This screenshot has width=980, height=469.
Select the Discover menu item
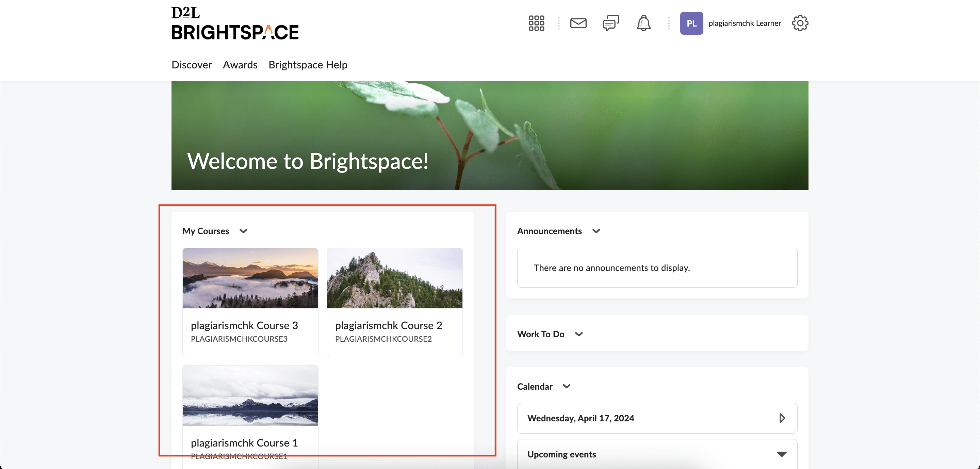(x=191, y=64)
